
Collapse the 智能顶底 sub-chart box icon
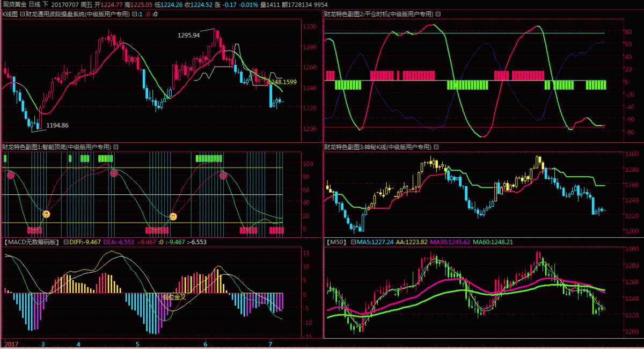pos(115,147)
